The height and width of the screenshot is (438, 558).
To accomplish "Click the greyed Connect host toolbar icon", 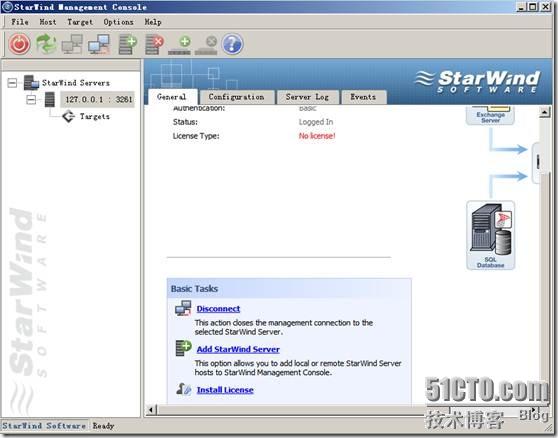I will [x=72, y=44].
